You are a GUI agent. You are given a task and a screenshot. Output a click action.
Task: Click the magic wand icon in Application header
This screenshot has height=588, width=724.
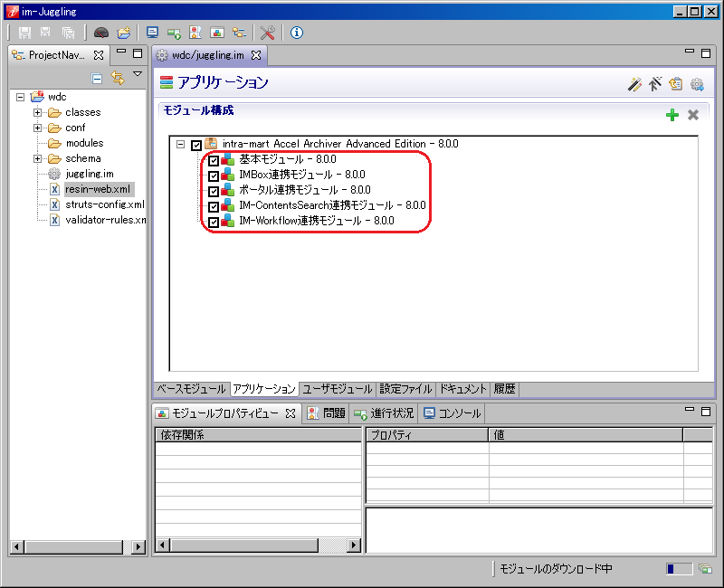(634, 84)
